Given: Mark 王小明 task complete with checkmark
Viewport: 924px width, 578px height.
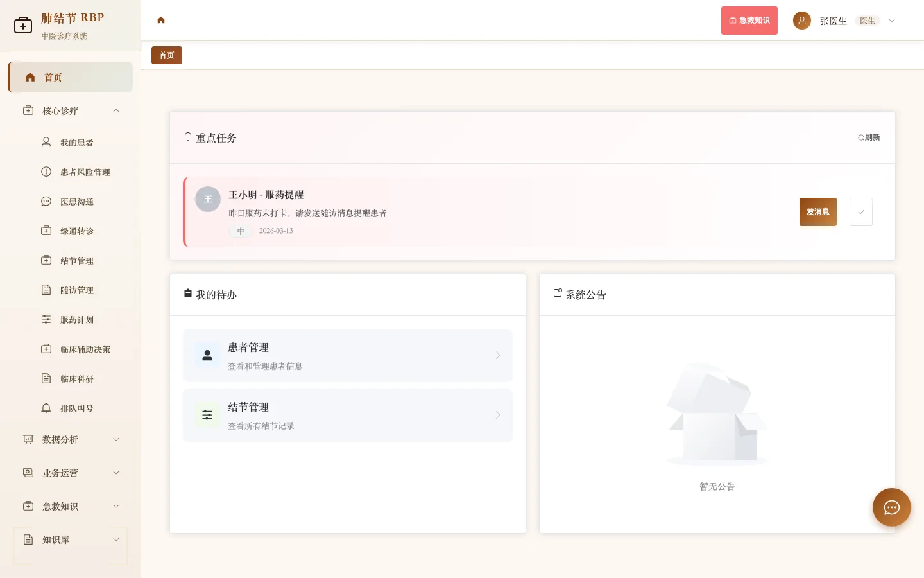Looking at the screenshot, I should tap(861, 212).
